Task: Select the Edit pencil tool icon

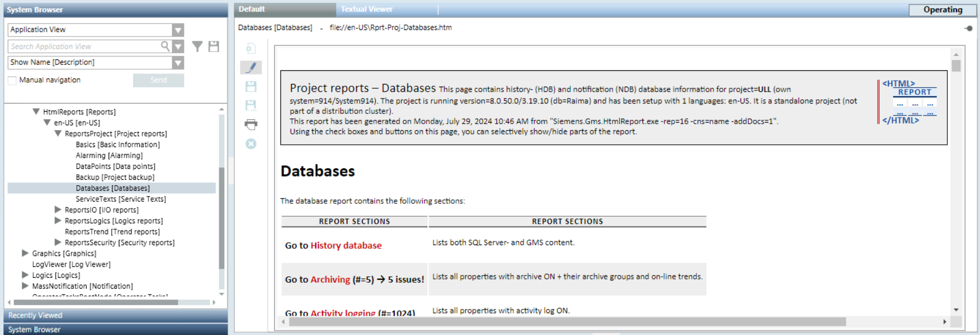Action: (x=251, y=68)
